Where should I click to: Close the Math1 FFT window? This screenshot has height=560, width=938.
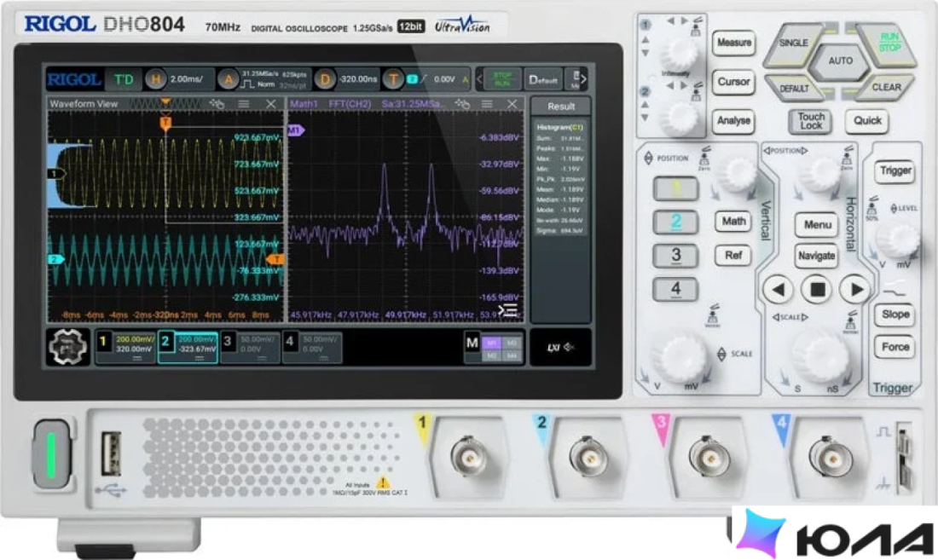(x=512, y=104)
